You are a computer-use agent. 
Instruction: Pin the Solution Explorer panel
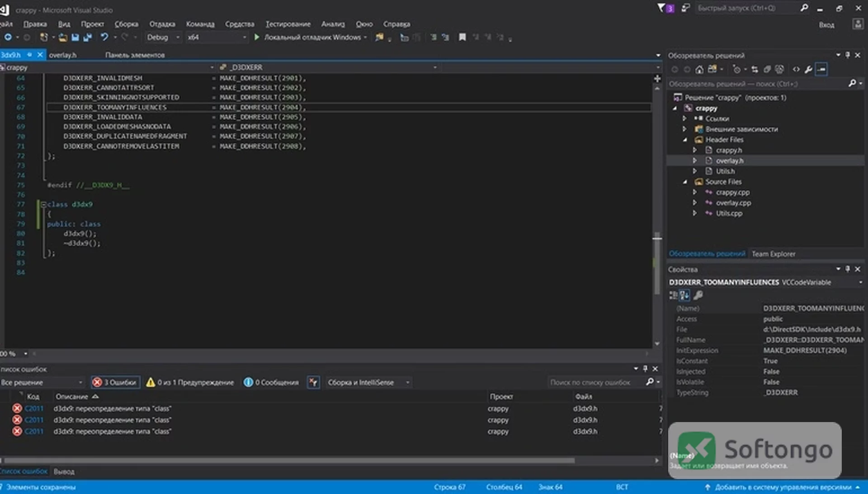click(848, 55)
